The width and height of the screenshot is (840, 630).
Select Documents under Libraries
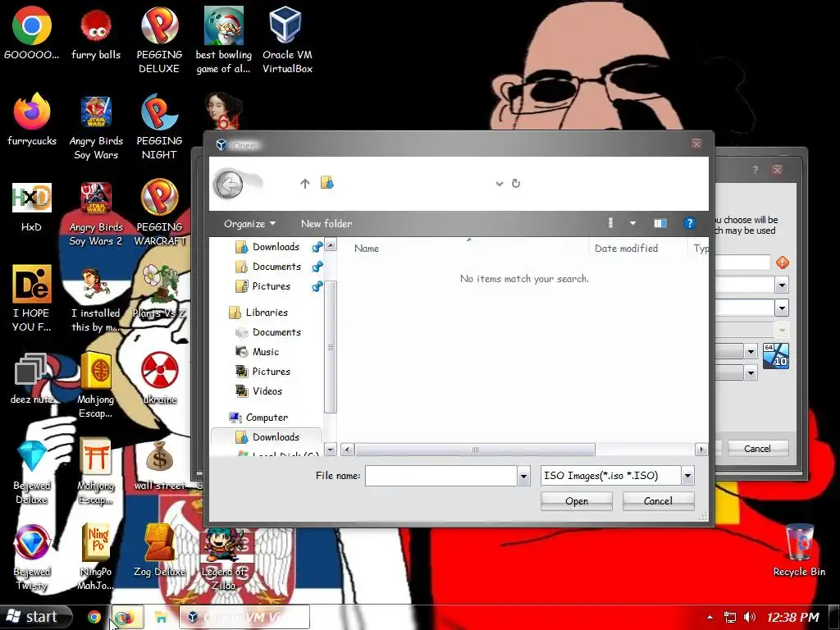276,332
